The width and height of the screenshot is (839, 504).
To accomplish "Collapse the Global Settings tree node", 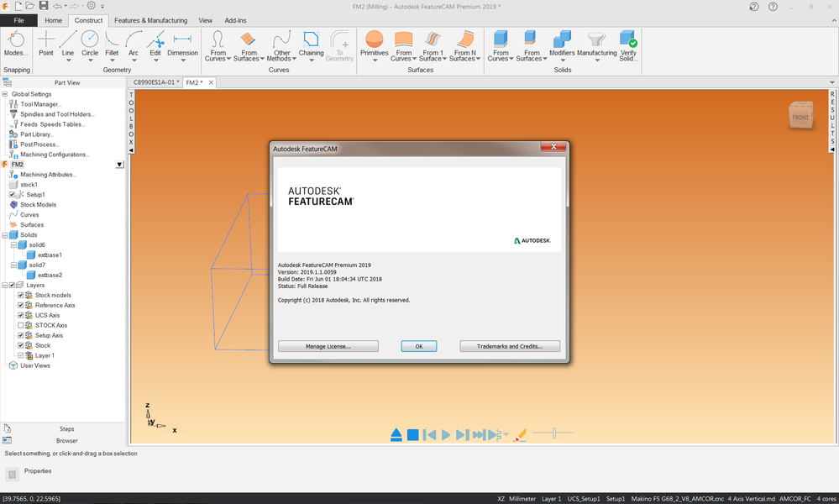I will [5, 94].
